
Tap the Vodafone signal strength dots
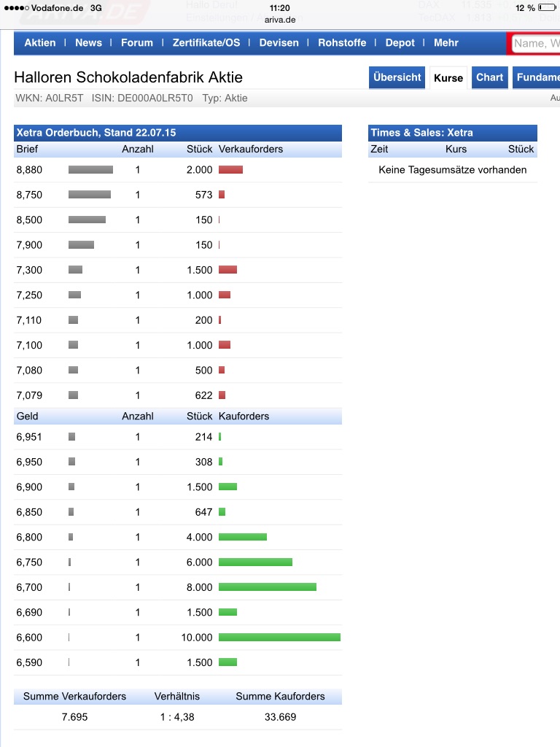point(16,8)
